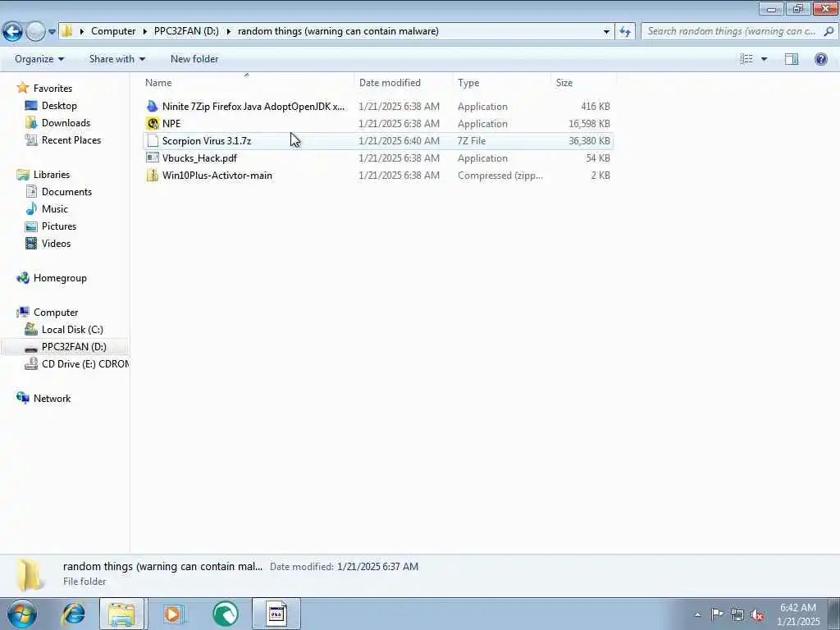Image resolution: width=840 pixels, height=630 pixels.
Task: Select Computer in the navigation pane
Action: point(56,313)
